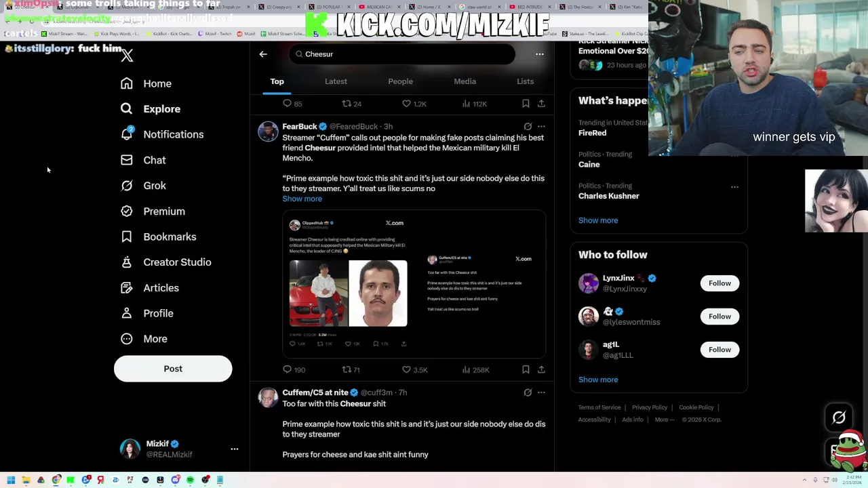Expand FearBuck post with Show more

pos(302,199)
